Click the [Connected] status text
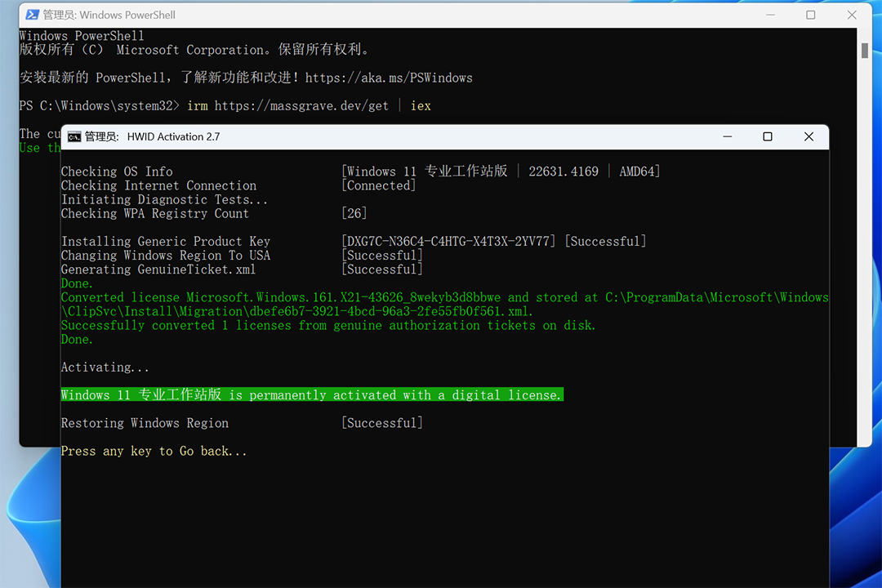The height and width of the screenshot is (588, 882). [379, 185]
